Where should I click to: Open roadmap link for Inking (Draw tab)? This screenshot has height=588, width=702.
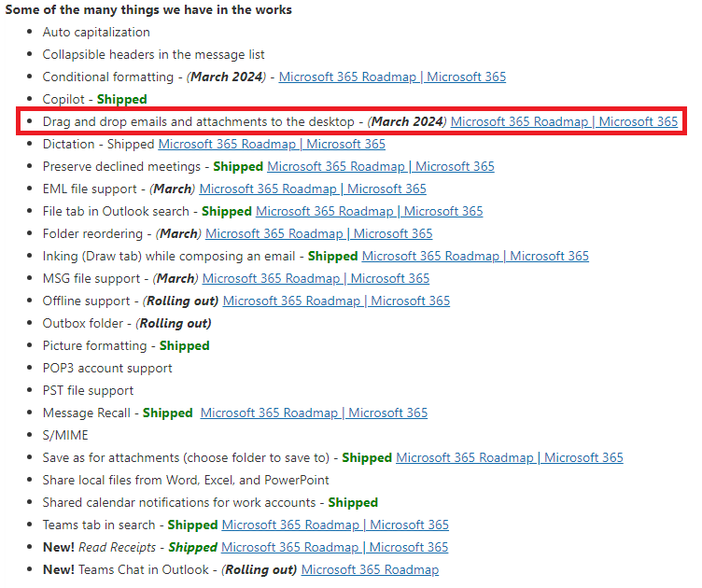pos(475,256)
